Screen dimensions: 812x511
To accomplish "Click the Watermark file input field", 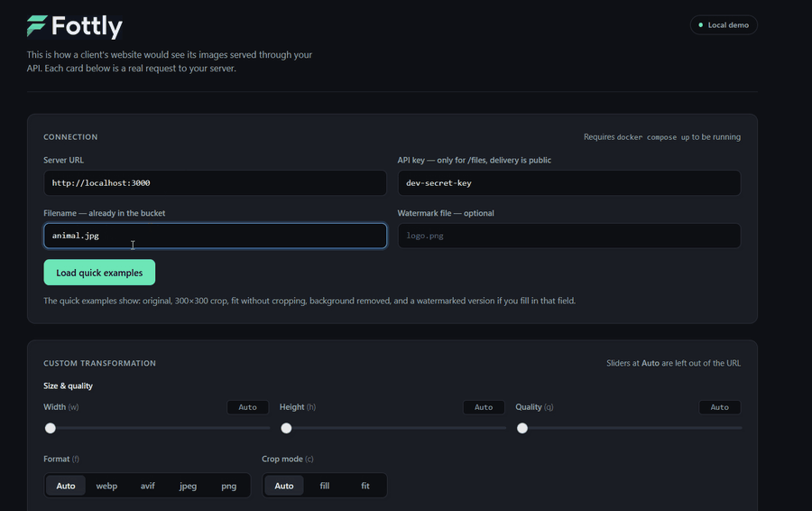I will click(569, 236).
